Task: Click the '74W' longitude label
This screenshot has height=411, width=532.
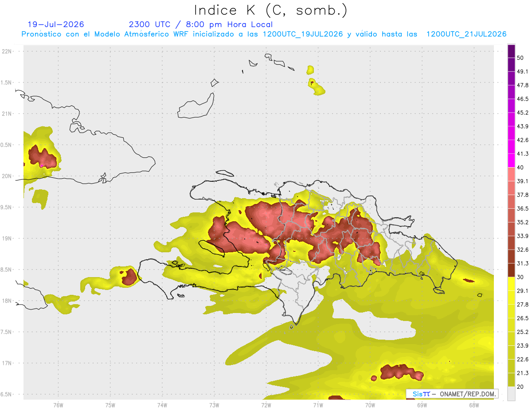Action: (162, 405)
